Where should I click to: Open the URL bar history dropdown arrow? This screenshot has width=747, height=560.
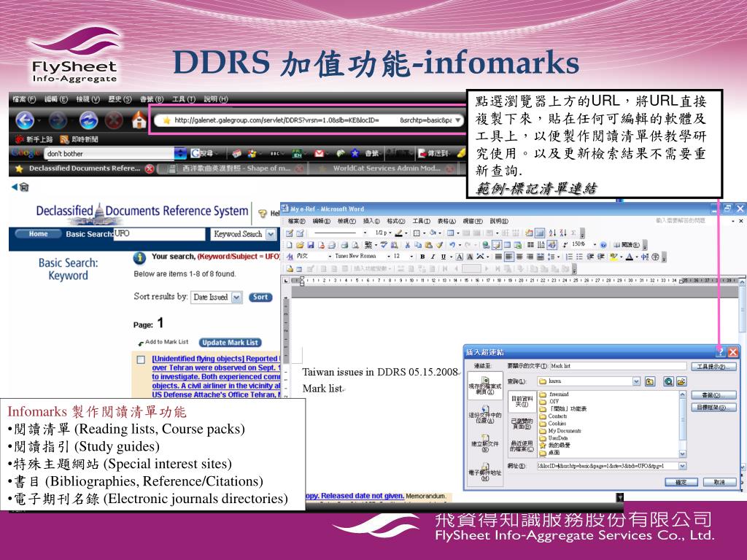[x=458, y=120]
